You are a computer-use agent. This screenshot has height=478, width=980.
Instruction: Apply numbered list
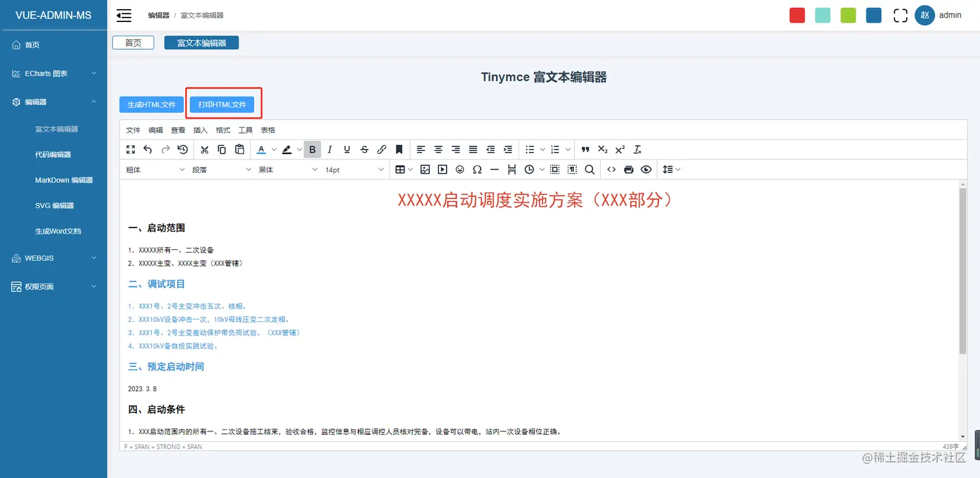click(555, 150)
